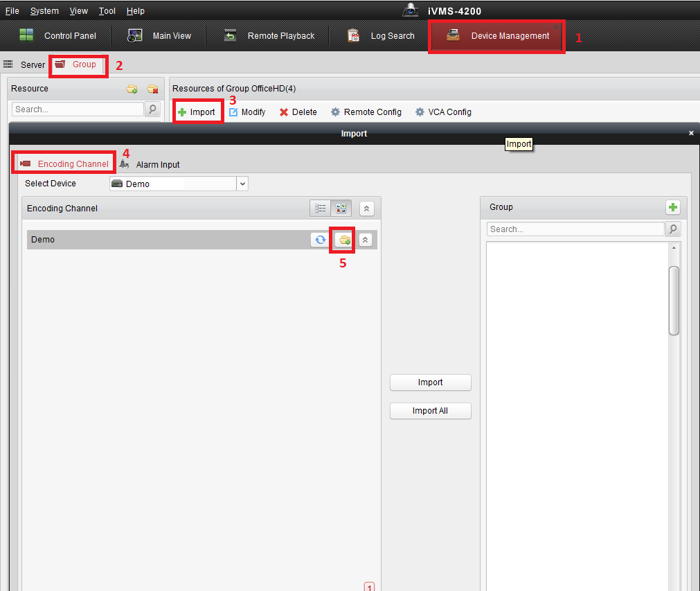Click the Import All button
Viewport: 700px width, 591px height.
(430, 411)
